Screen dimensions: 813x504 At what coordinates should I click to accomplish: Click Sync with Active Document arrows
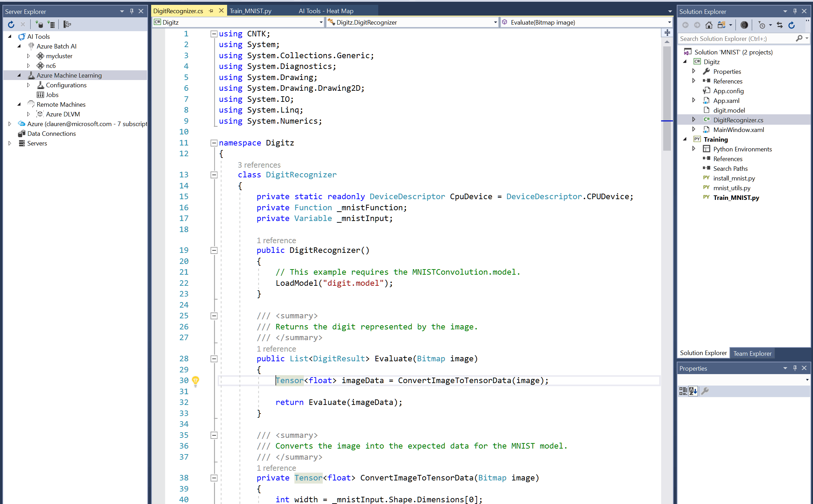780,25
